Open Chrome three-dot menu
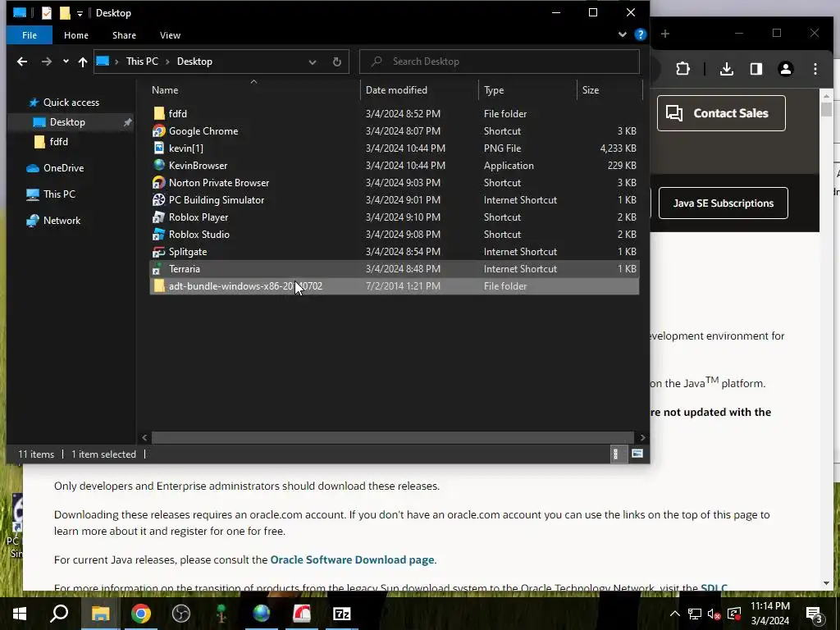 pyautogui.click(x=815, y=69)
